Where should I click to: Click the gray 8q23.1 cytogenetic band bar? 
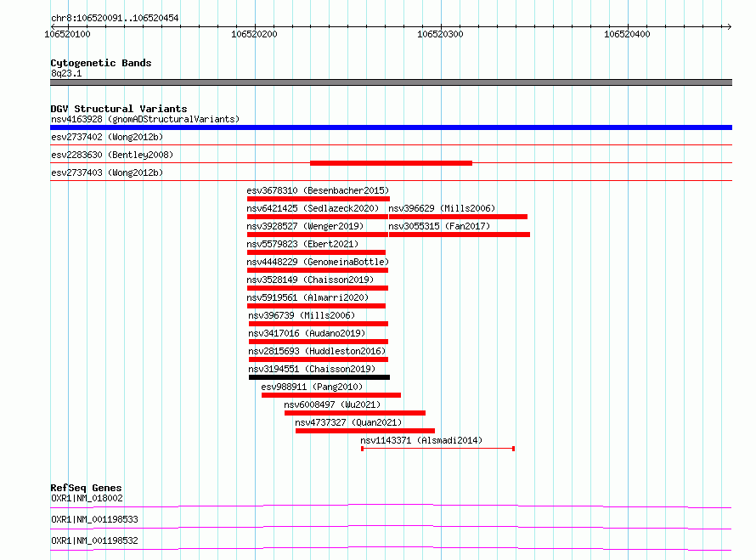pos(391,82)
